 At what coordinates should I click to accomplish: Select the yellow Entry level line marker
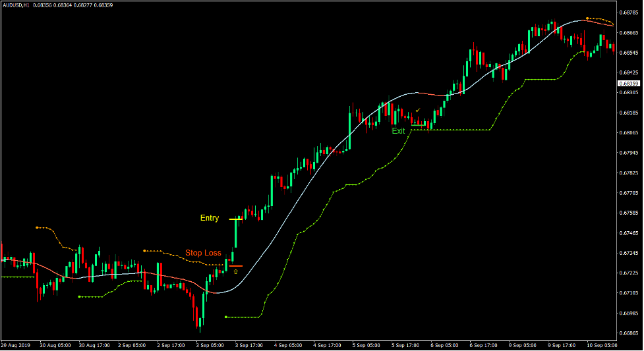coord(236,219)
